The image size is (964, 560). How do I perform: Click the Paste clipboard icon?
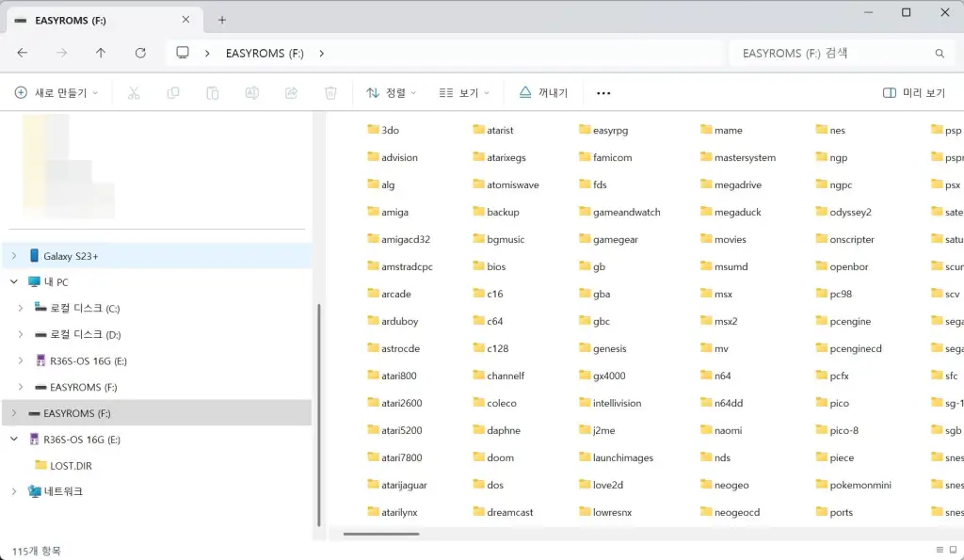point(213,93)
